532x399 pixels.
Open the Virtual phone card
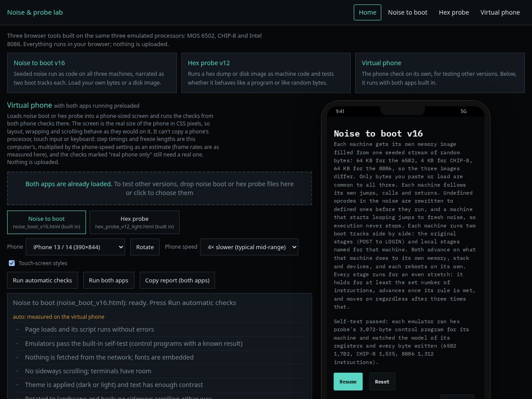[440, 73]
